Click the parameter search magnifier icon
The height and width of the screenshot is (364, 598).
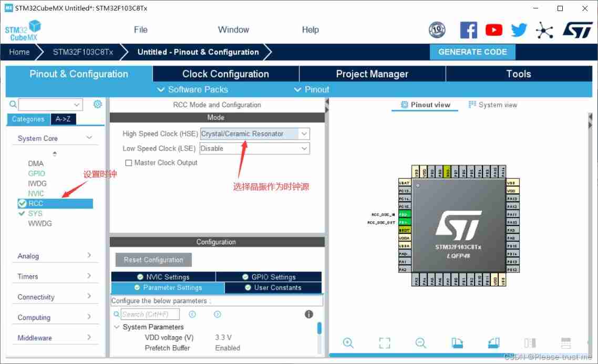click(x=116, y=314)
